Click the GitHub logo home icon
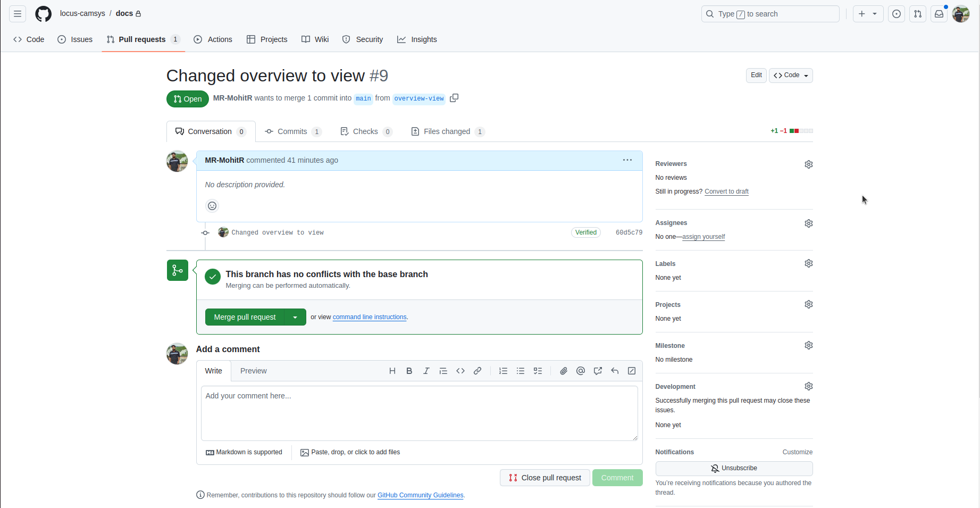The image size is (980, 508). tap(43, 14)
